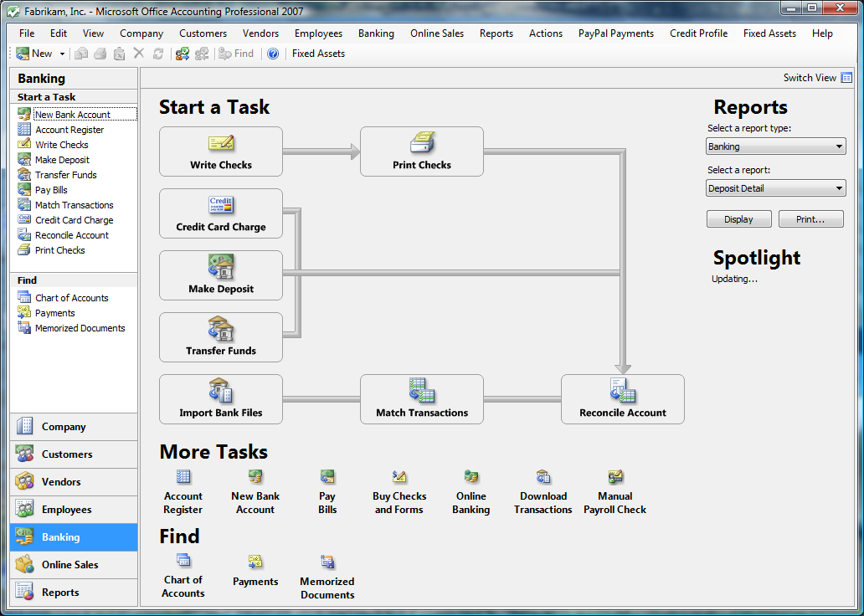This screenshot has width=864, height=616.
Task: Click the Switch View link
Action: 810,78
